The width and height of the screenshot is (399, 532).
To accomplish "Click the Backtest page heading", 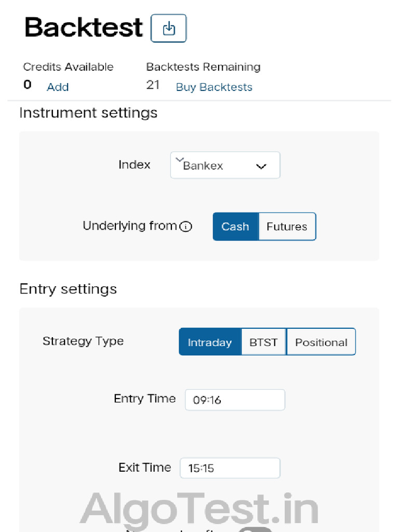I will coord(84,27).
